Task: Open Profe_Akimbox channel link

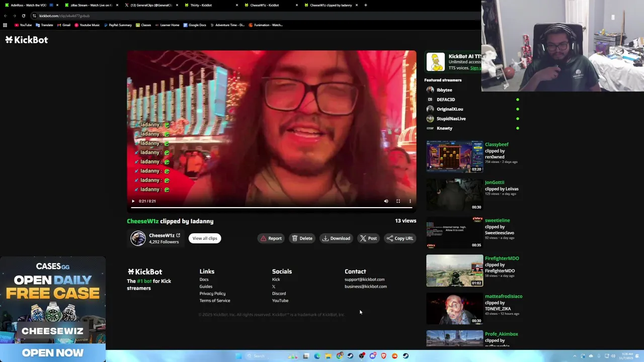Action: tap(502, 334)
